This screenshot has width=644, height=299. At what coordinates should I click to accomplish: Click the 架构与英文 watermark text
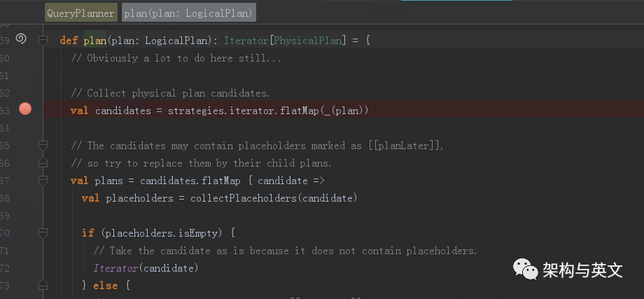coord(582,270)
